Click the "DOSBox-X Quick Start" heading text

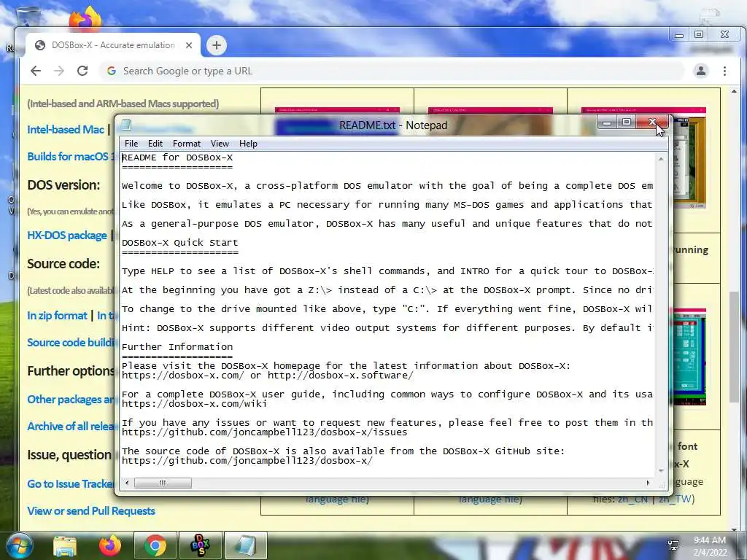pyautogui.click(x=179, y=243)
